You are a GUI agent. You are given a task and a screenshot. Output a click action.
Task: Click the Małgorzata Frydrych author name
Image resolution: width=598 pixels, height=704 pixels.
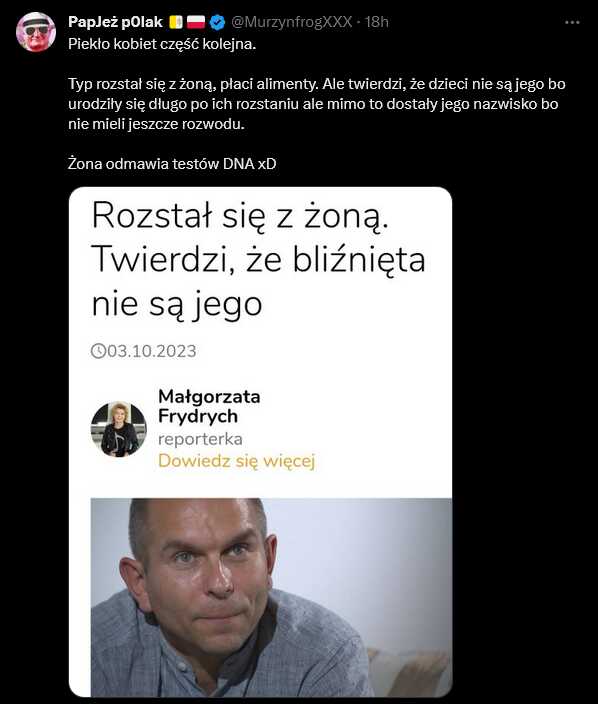coord(209,406)
